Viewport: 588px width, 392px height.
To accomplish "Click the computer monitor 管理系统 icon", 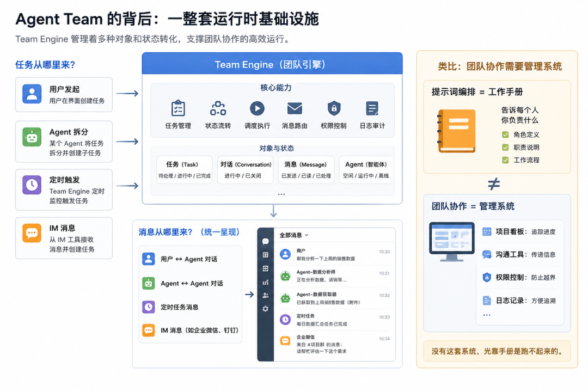I will [x=452, y=242].
